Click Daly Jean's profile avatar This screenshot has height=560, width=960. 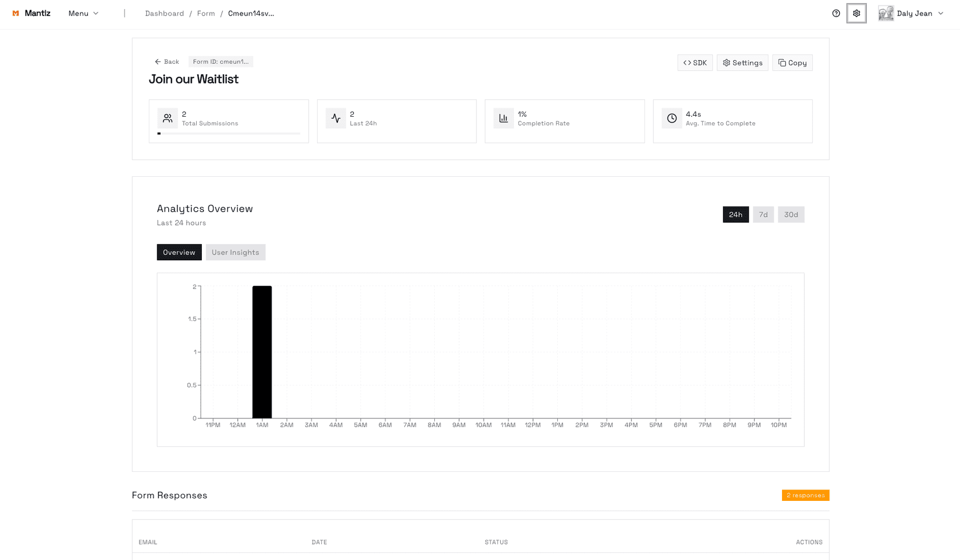pyautogui.click(x=885, y=13)
